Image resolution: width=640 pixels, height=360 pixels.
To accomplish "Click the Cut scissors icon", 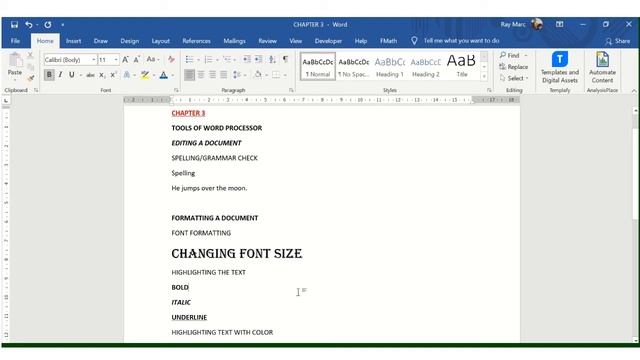I will pos(30,55).
